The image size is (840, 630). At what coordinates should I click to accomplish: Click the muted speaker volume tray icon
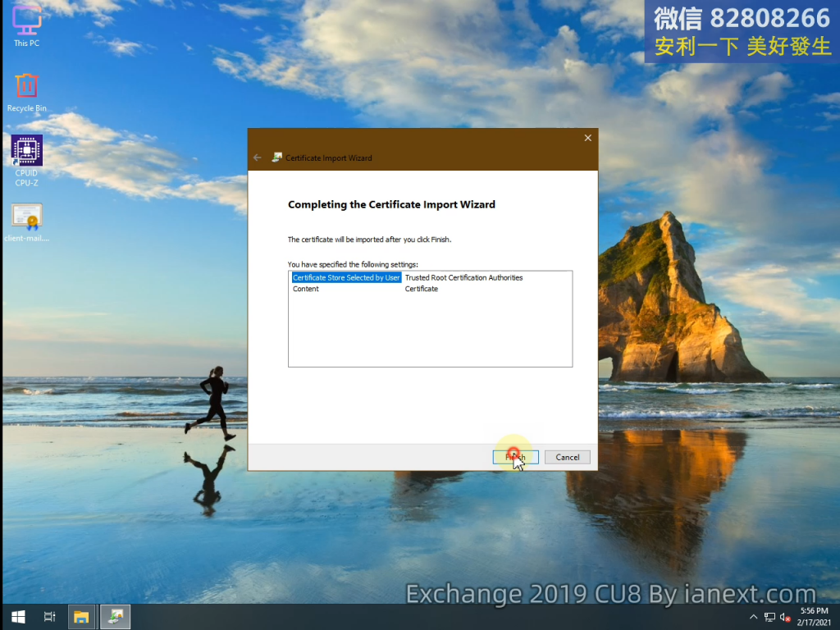coord(785,617)
